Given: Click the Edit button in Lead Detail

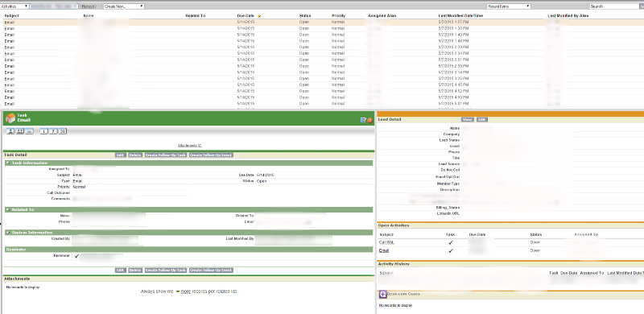Looking at the screenshot, I should (x=481, y=120).
